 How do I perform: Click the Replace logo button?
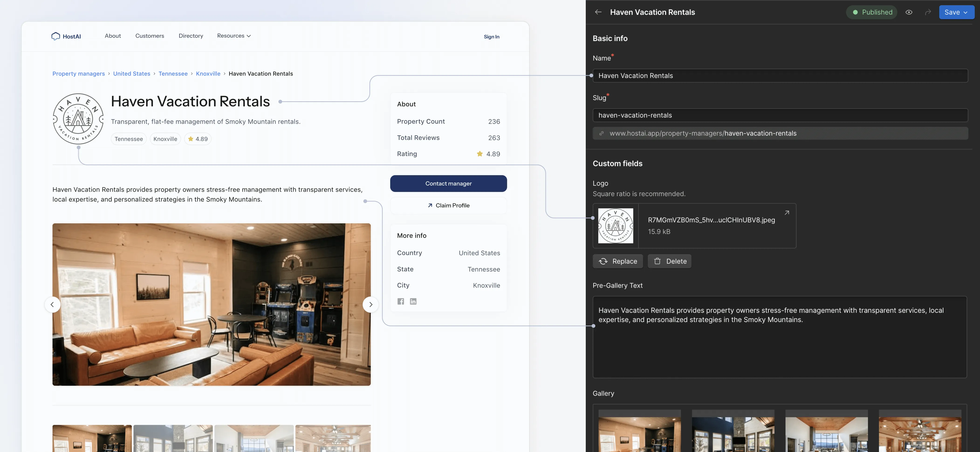(617, 261)
